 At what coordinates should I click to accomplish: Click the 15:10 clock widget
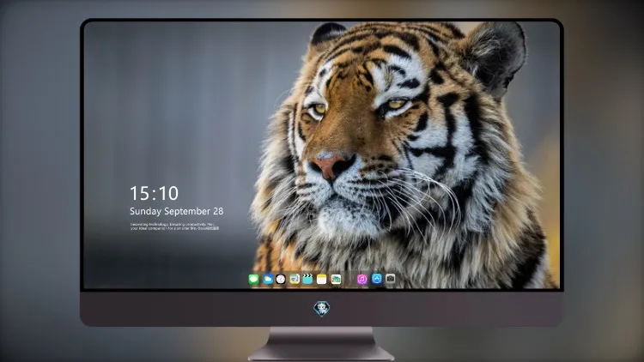point(154,193)
